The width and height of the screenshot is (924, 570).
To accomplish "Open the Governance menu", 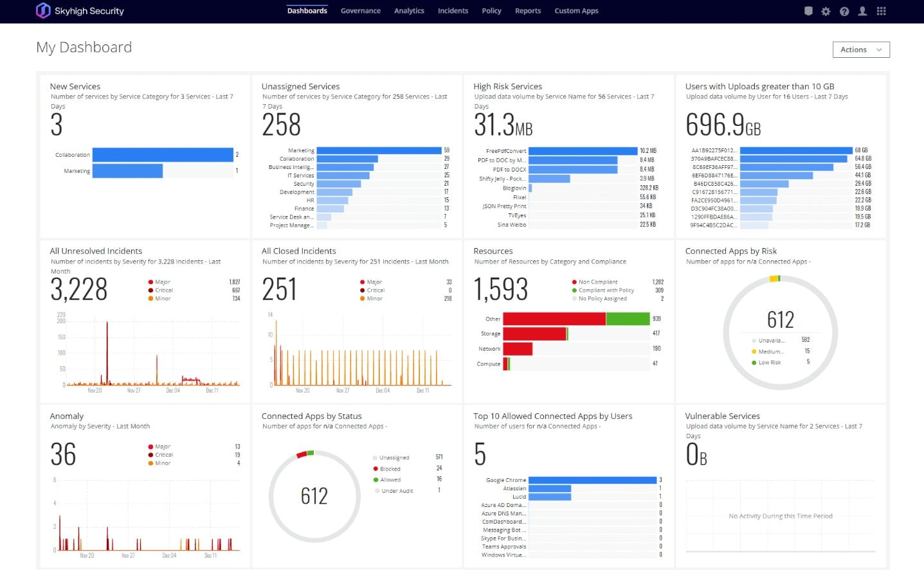I will point(360,11).
